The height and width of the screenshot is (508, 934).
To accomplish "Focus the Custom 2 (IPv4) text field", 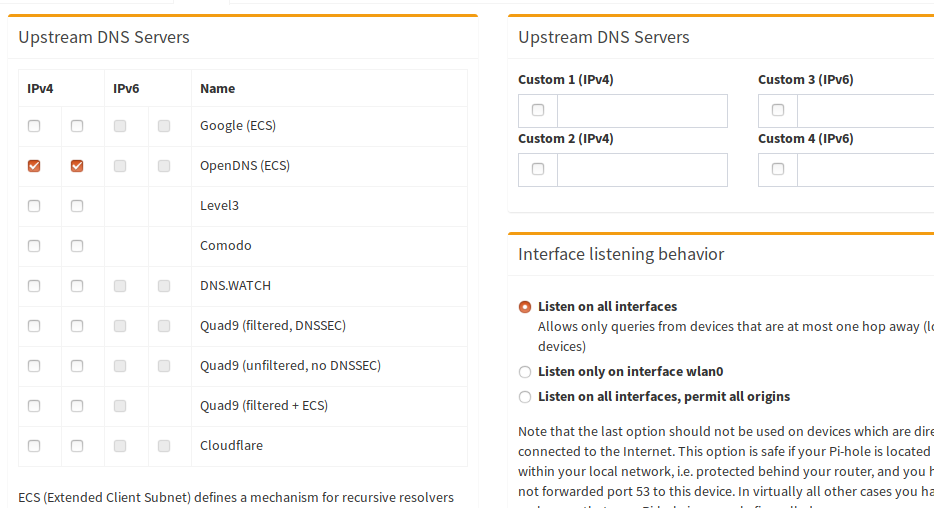I will 642,170.
